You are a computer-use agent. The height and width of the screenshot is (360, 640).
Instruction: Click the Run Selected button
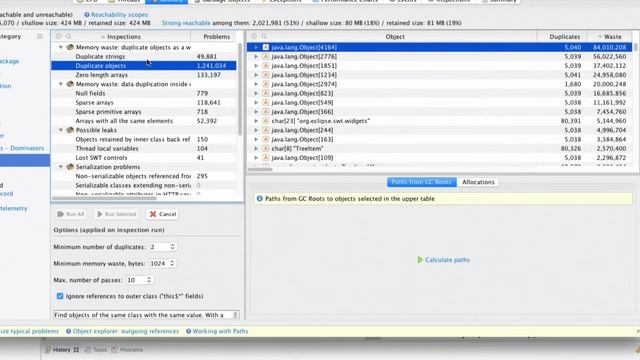[x=116, y=214]
